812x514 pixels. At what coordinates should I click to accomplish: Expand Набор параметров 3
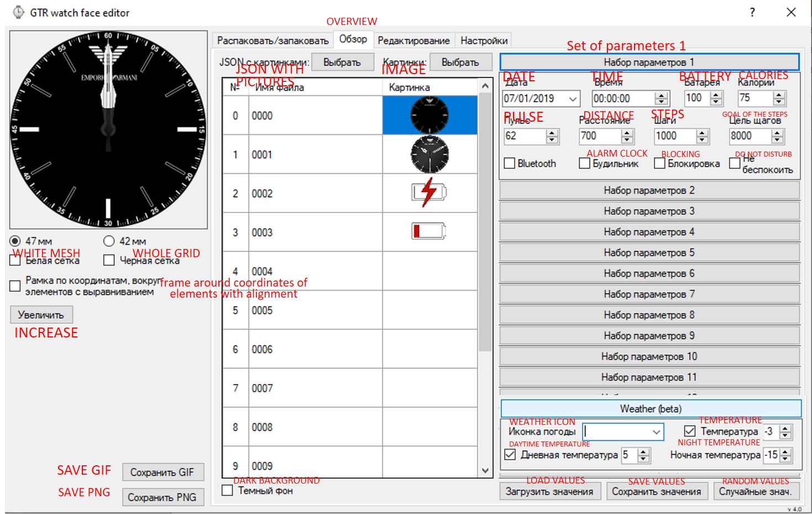coord(649,211)
